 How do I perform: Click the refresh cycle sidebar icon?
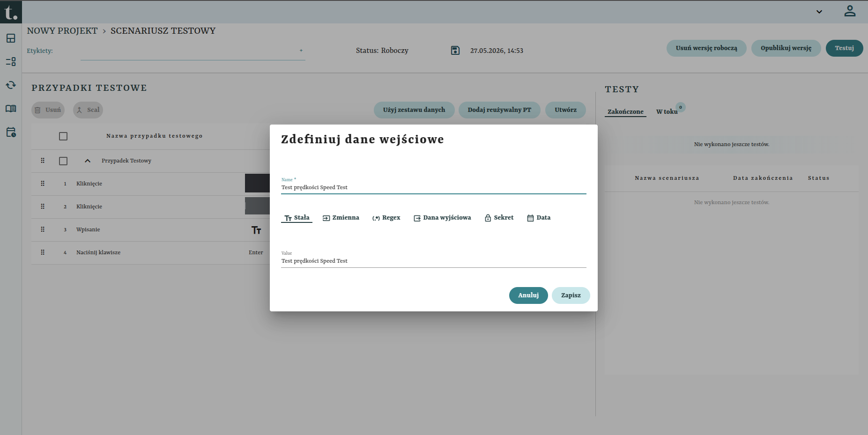coord(11,85)
